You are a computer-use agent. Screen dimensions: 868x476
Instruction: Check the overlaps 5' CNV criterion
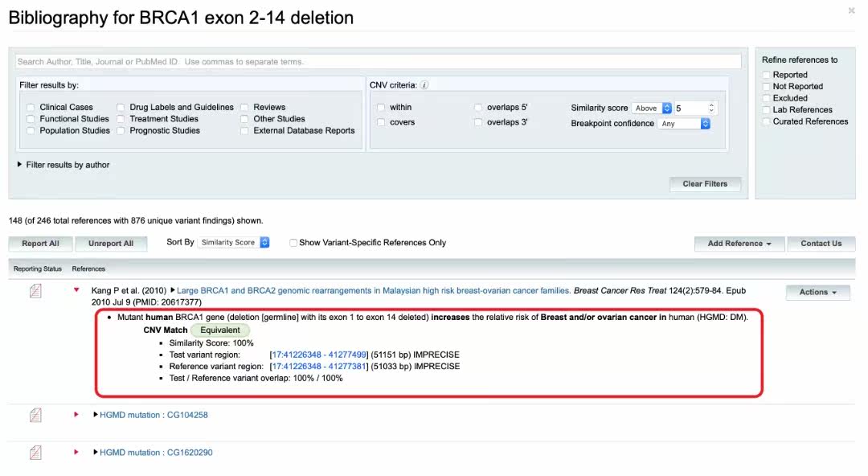pos(478,108)
